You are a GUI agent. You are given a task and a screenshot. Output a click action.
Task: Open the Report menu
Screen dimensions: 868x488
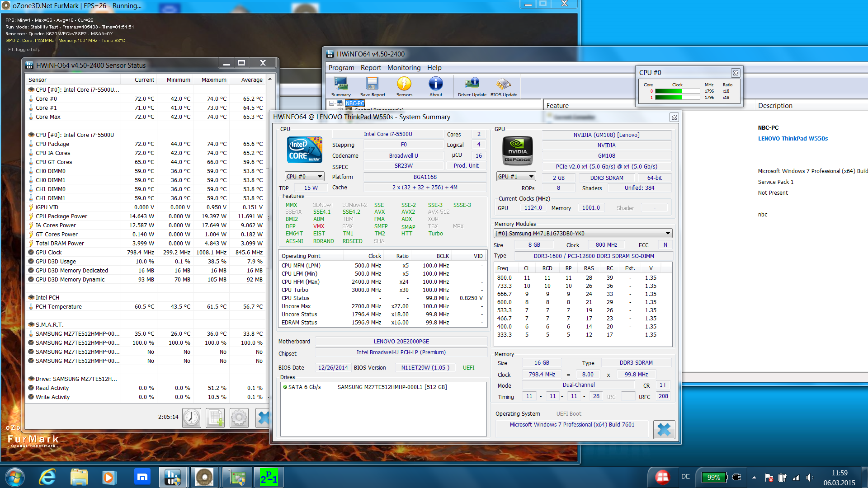[371, 68]
